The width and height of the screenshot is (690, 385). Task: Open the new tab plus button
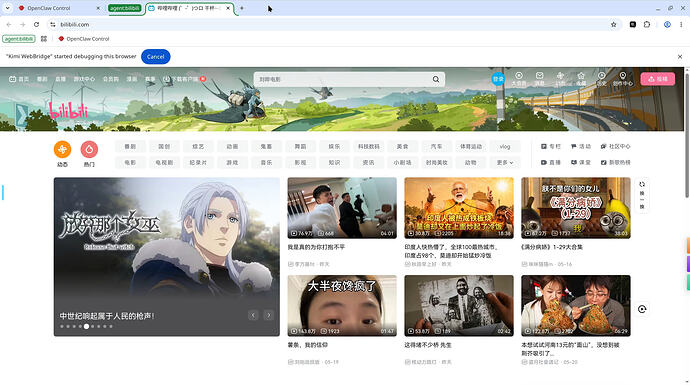[x=242, y=8]
